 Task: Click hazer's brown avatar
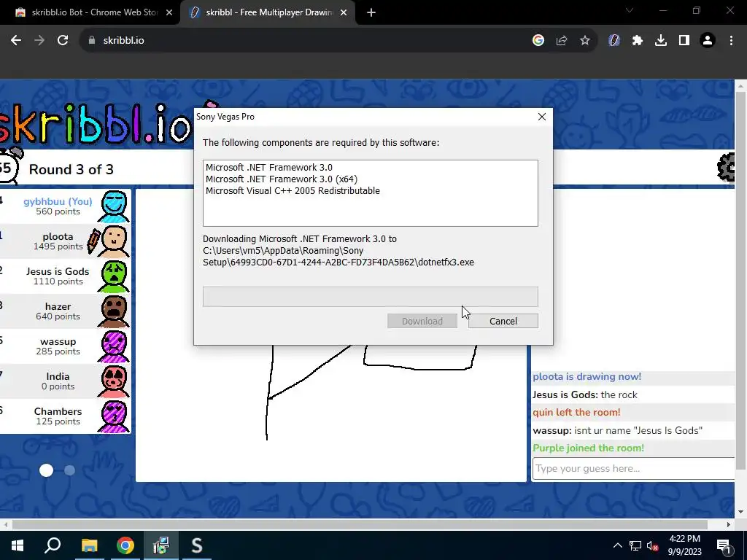pos(114,311)
